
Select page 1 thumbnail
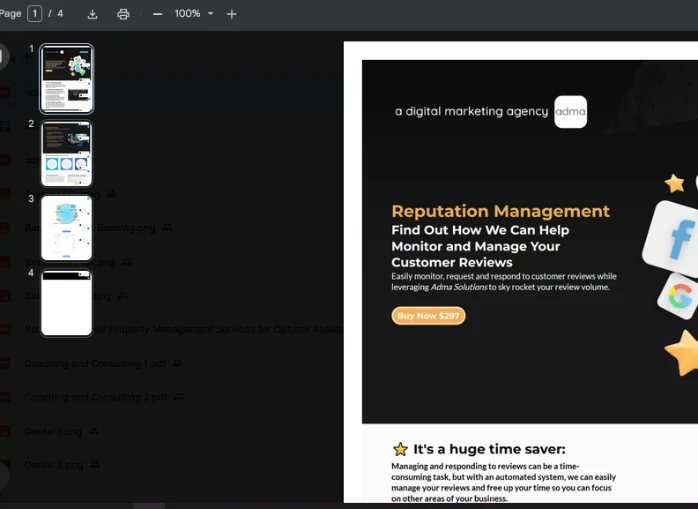[66, 78]
